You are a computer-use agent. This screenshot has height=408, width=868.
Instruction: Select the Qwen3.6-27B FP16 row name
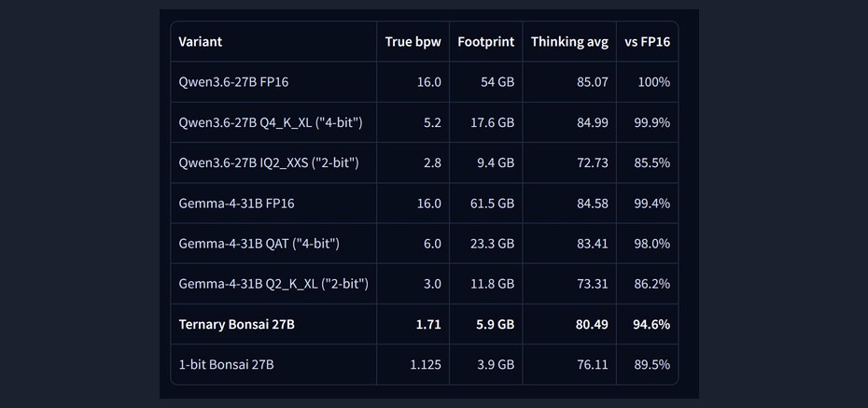point(233,82)
